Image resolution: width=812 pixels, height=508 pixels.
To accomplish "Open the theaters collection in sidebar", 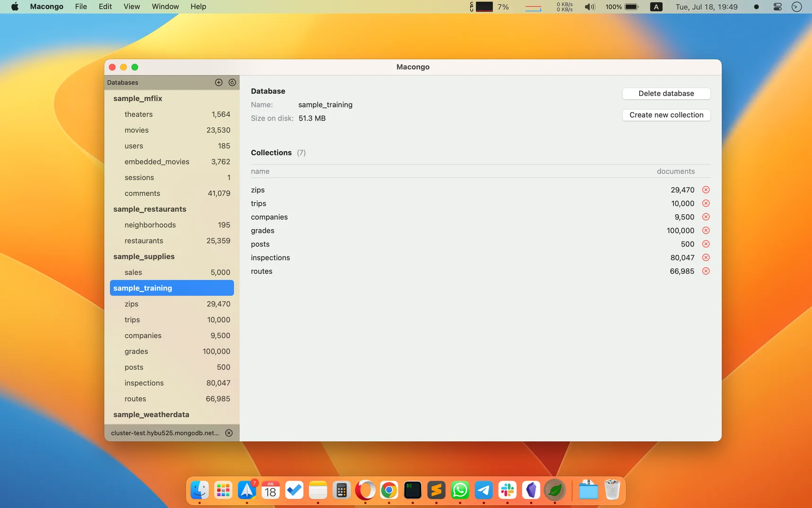I will tap(172, 114).
